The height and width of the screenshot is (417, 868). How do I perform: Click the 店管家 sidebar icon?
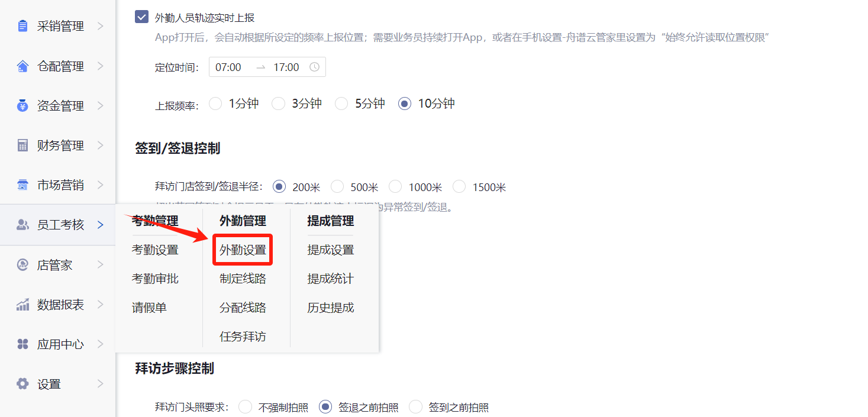pyautogui.click(x=22, y=265)
